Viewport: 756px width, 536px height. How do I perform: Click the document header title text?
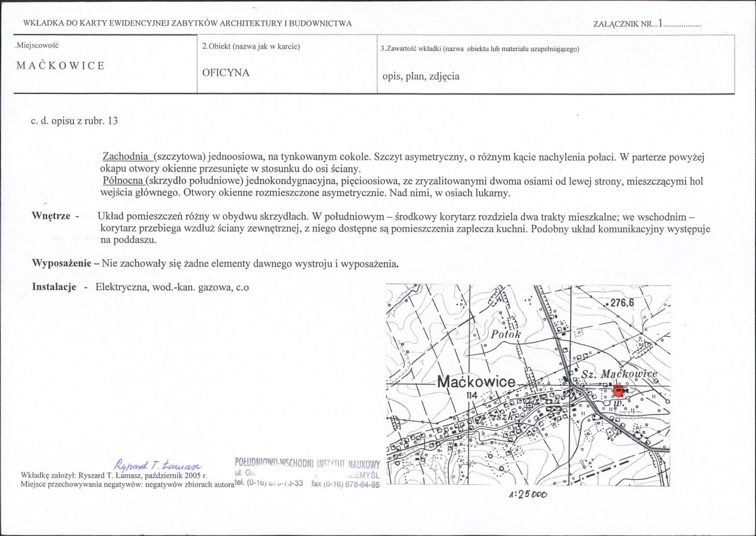pos(187,23)
